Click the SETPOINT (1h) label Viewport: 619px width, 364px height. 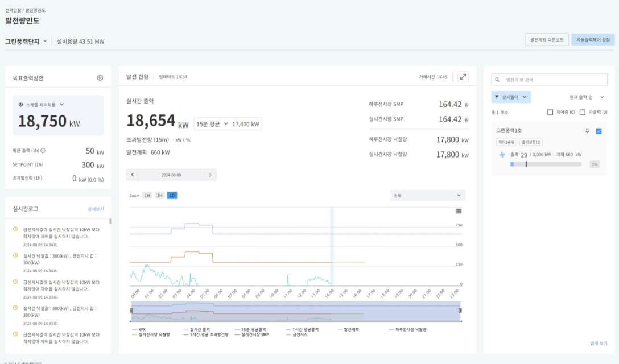pyautogui.click(x=28, y=164)
